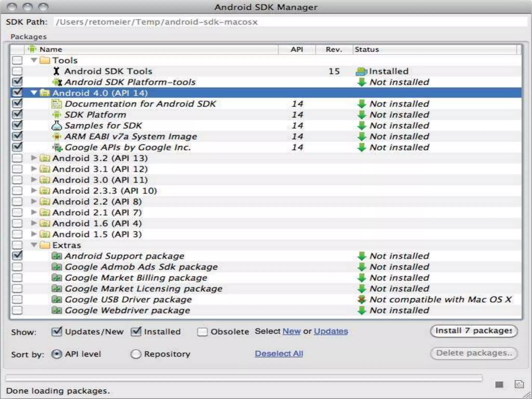Click the Android 4.0 (API 14) folder icon
The image size is (532, 399).
pos(45,93)
